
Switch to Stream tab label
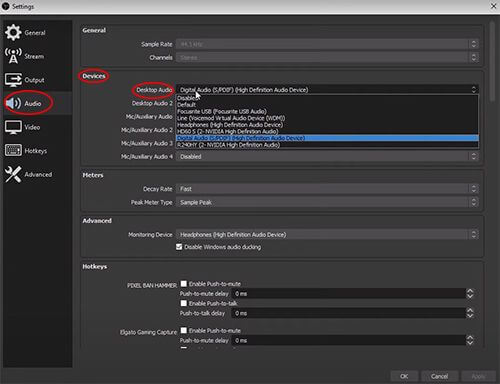(34, 56)
